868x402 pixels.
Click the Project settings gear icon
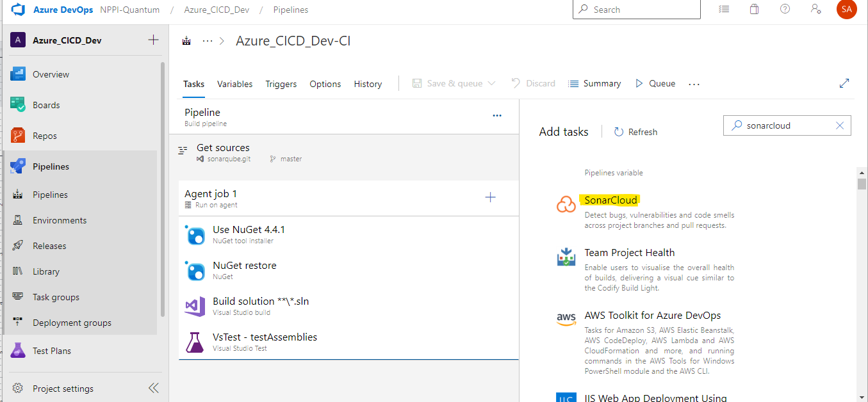point(18,389)
